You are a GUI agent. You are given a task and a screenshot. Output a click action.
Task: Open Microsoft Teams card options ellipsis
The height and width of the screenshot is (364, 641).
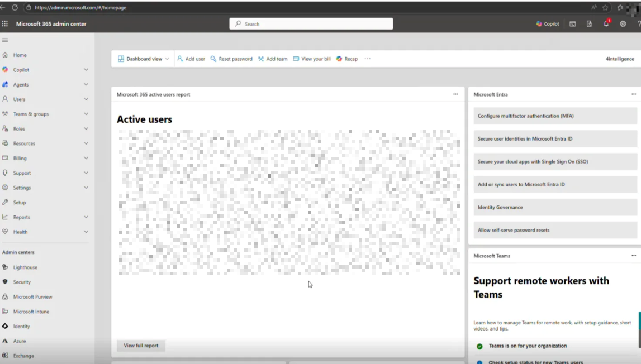click(x=634, y=256)
